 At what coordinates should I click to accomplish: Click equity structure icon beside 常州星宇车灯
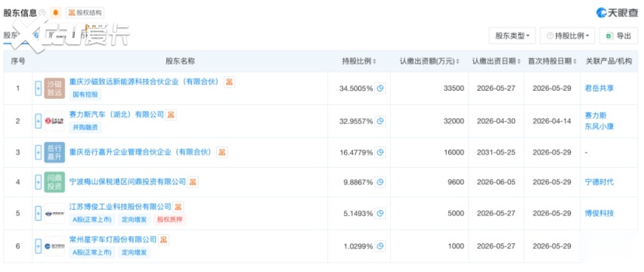coord(163,240)
